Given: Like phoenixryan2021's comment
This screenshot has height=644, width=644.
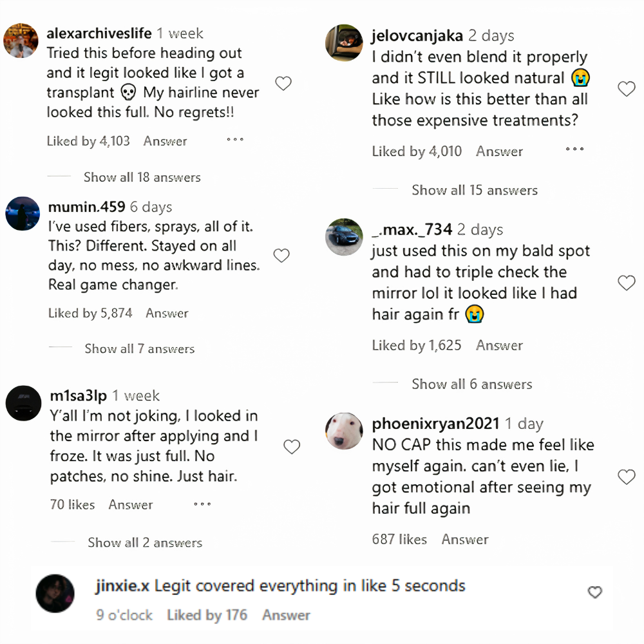Looking at the screenshot, I should [626, 477].
